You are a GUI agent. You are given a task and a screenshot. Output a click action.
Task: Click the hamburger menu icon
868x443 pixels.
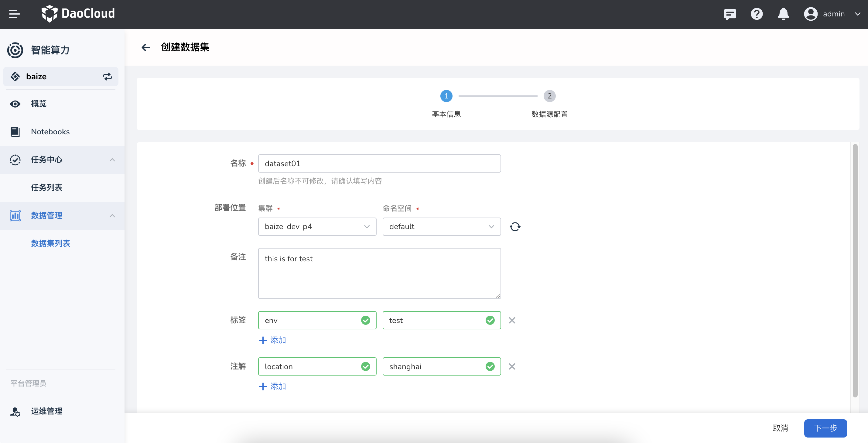(x=15, y=14)
